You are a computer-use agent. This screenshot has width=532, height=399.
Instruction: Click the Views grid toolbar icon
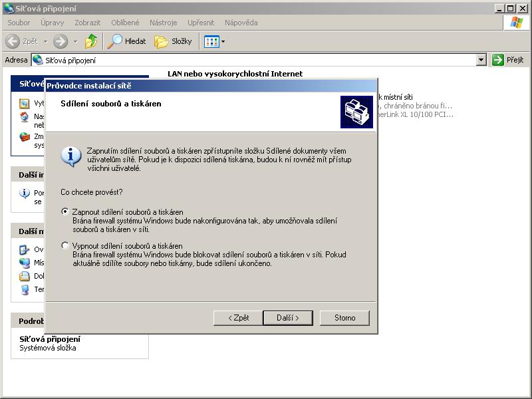point(211,41)
